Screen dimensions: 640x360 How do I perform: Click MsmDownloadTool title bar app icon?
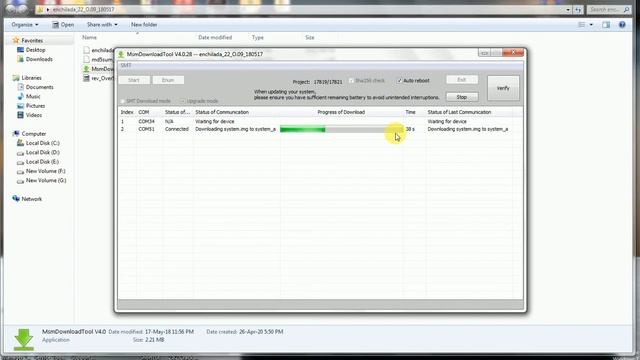tap(121, 54)
